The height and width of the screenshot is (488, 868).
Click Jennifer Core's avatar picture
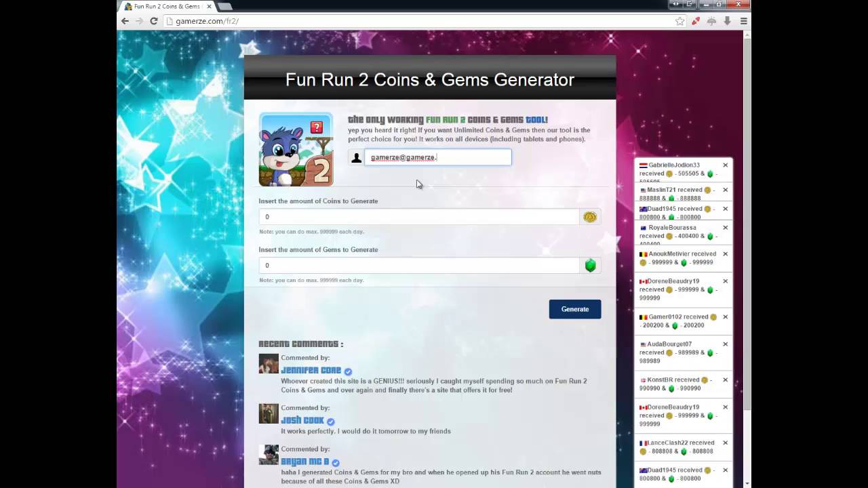(x=269, y=363)
